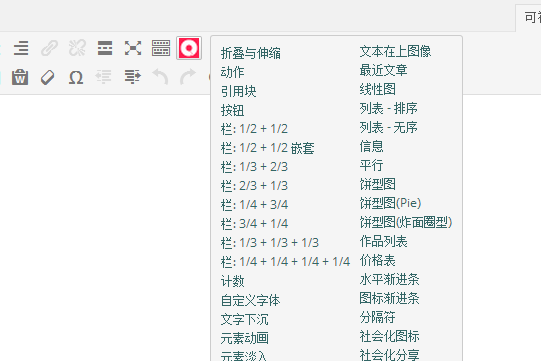Click the decrease indent icon

pos(104,77)
